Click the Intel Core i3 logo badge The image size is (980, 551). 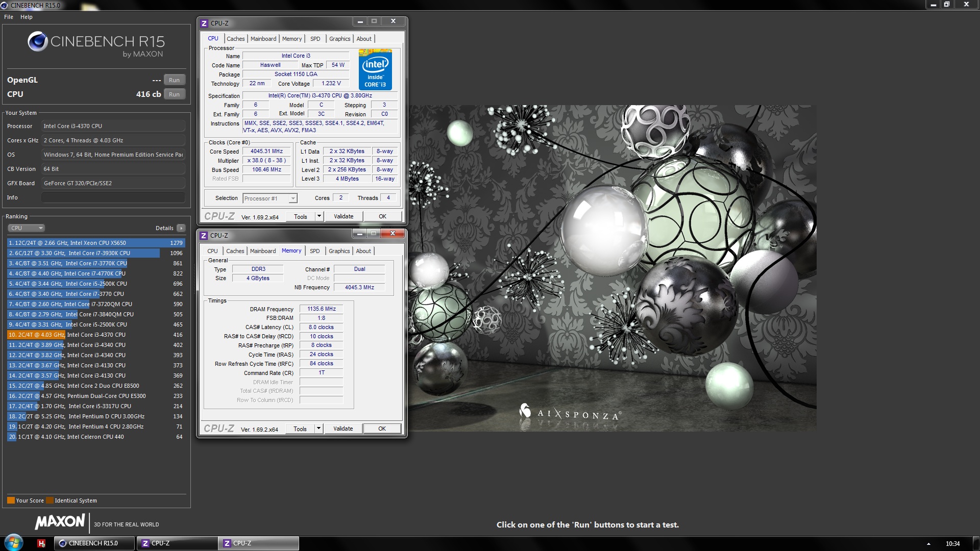[x=375, y=70]
